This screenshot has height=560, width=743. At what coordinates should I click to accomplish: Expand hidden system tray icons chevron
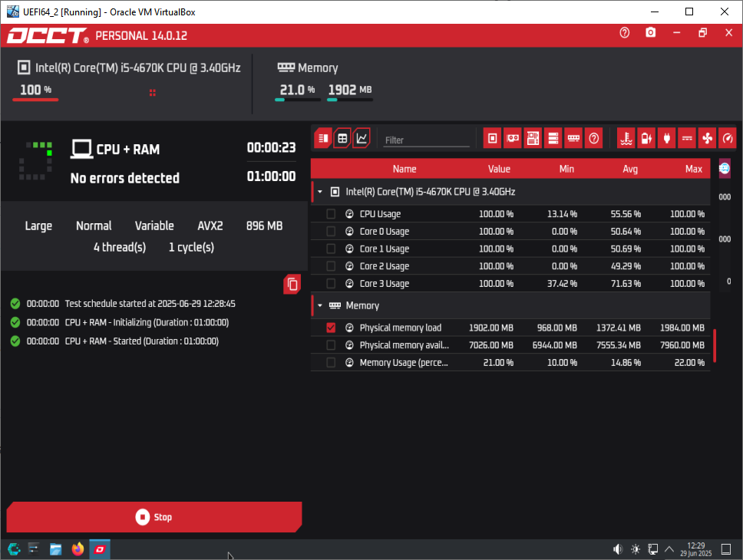669,549
